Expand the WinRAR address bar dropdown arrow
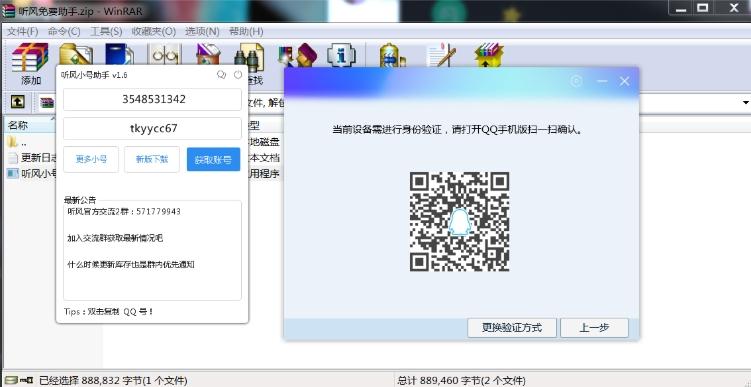 [746, 102]
